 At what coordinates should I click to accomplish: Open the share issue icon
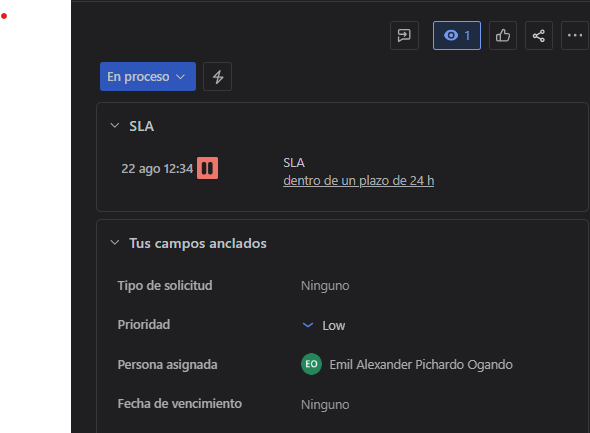pos(538,35)
